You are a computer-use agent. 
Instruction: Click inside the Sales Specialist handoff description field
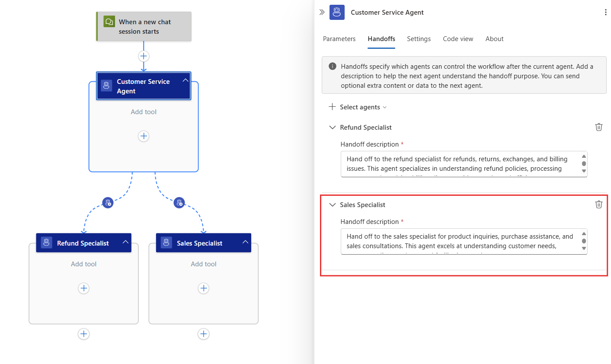458,241
